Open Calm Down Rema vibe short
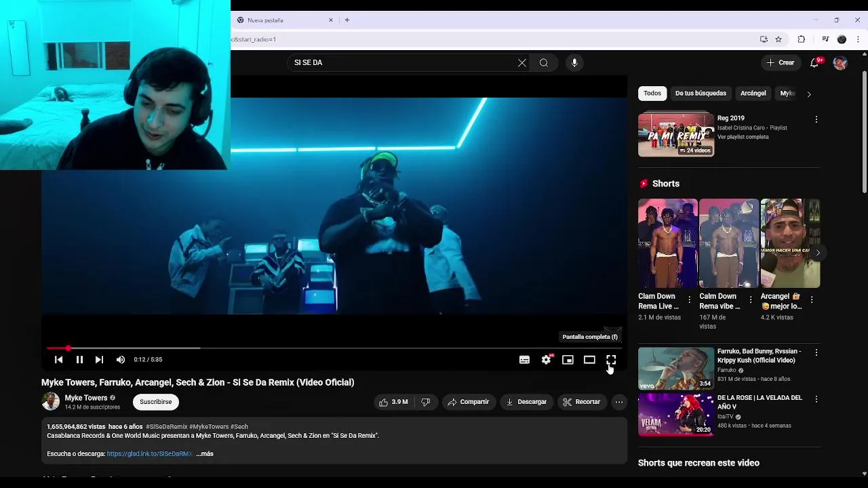 729,243
